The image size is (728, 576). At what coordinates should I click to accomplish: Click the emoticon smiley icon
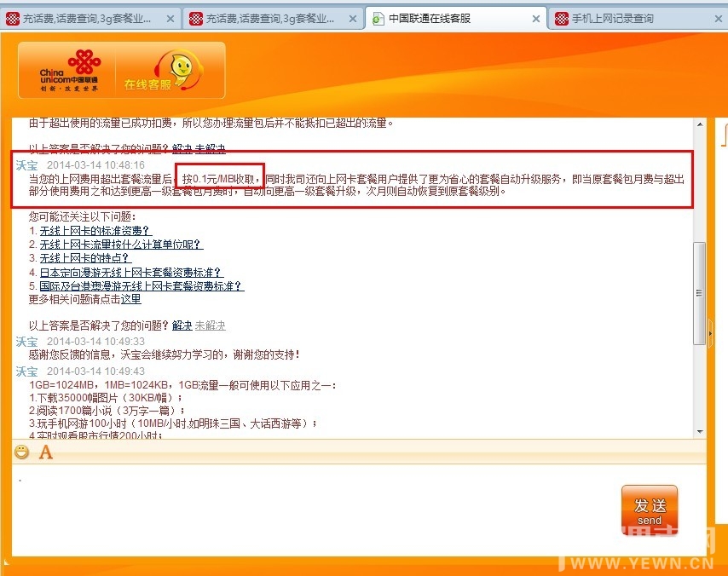click(21, 452)
